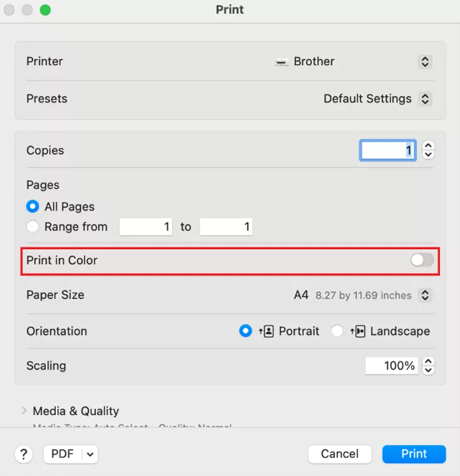Click the Landscape page icon
460x476 pixels.
pos(358,331)
